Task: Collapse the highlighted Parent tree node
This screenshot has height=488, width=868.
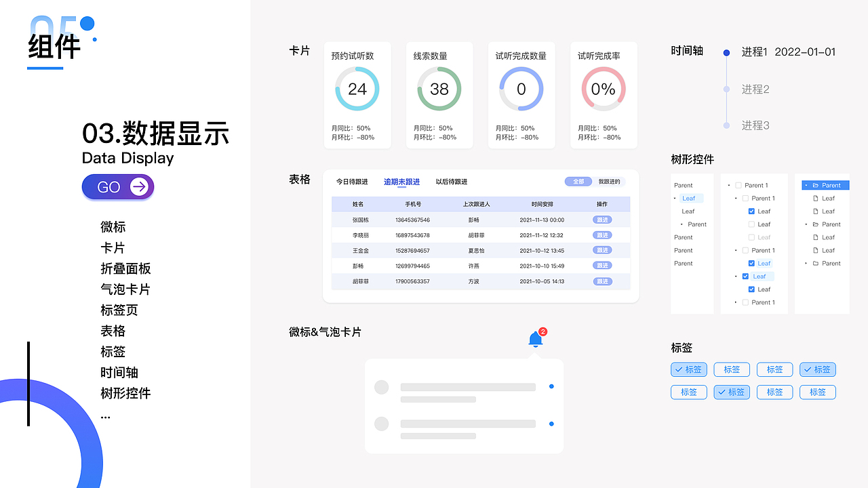Action: [806, 185]
